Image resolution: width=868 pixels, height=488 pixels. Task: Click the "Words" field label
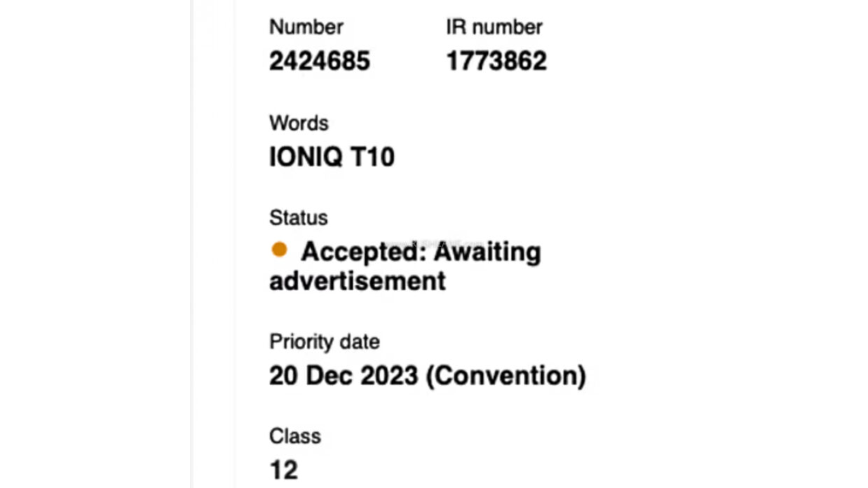[x=299, y=123]
